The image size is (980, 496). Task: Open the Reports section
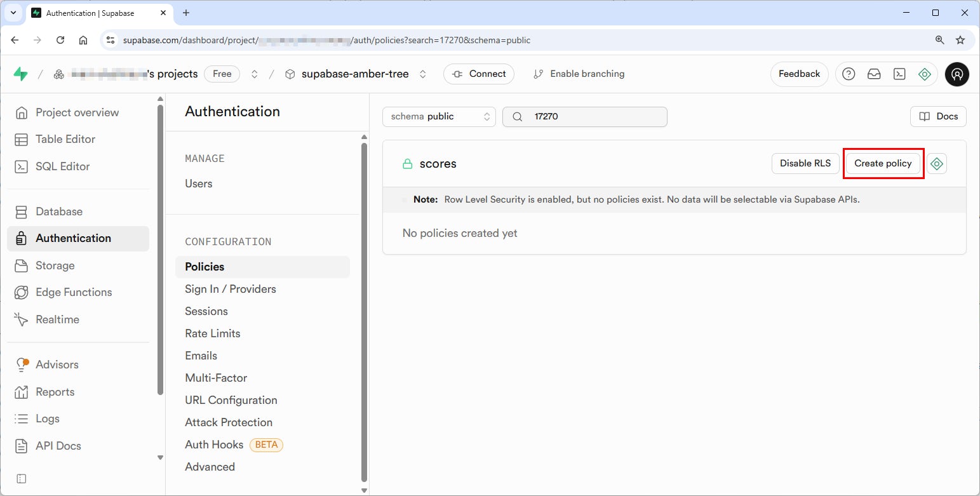54,392
